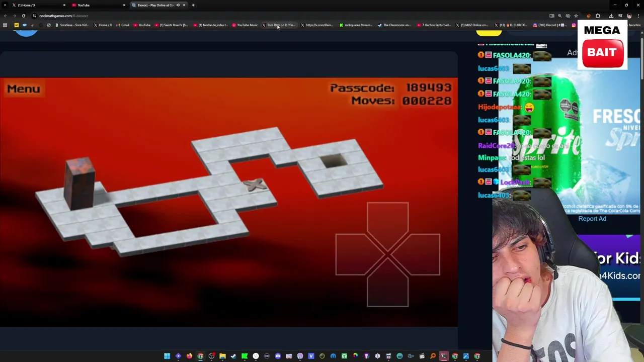Open Kick app from the taskbar
This screenshot has height=362, width=644.
[x=245, y=356]
